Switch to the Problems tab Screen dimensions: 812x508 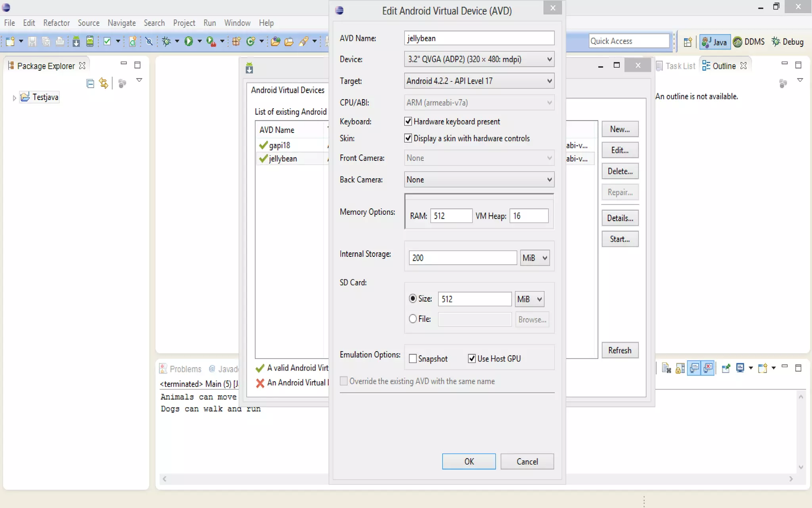click(x=180, y=369)
